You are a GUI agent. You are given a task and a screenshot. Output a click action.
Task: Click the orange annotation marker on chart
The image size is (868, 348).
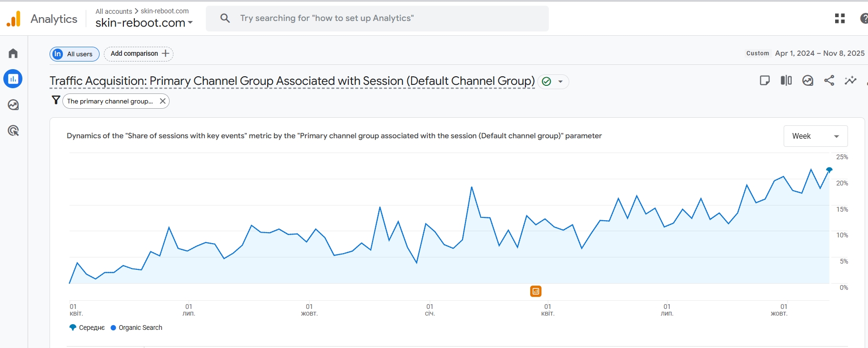tap(536, 291)
